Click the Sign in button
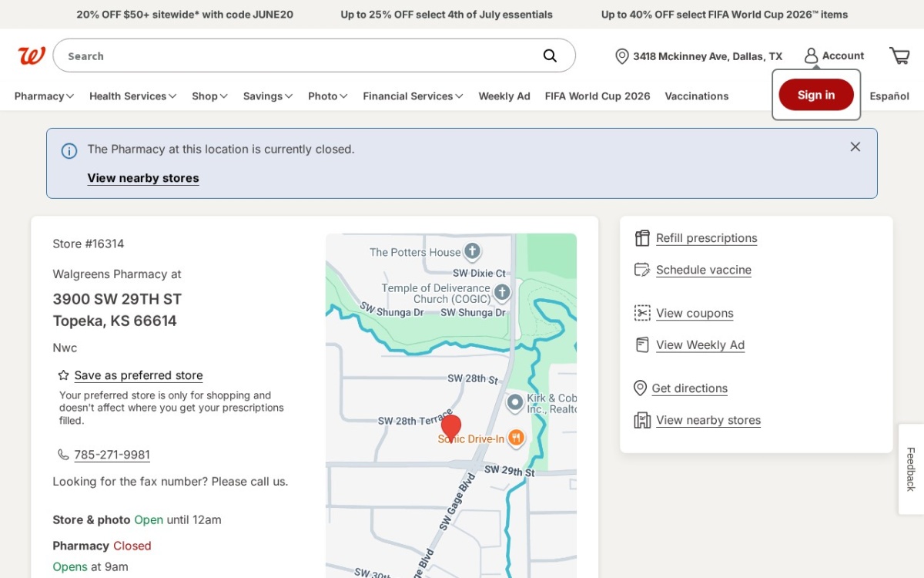Screen dimensions: 924x578 (x=816, y=95)
